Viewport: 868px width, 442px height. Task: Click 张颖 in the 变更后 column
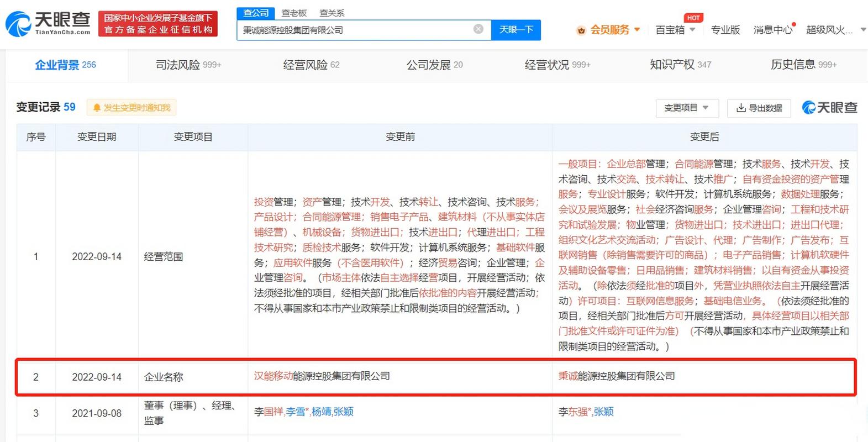tap(603, 412)
